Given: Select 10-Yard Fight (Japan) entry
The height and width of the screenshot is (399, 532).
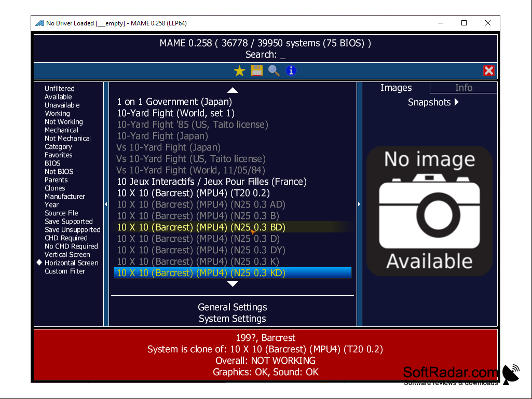Looking at the screenshot, I should click(x=233, y=136).
